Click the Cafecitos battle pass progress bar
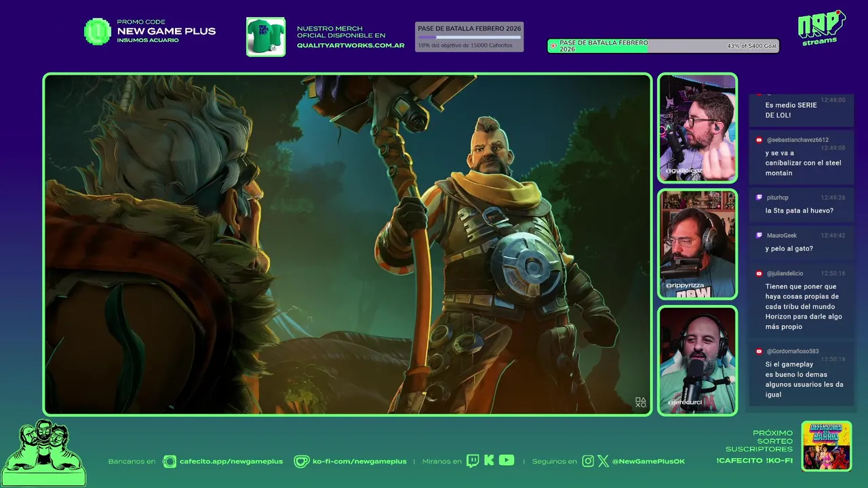The image size is (868, 488). coord(469,37)
